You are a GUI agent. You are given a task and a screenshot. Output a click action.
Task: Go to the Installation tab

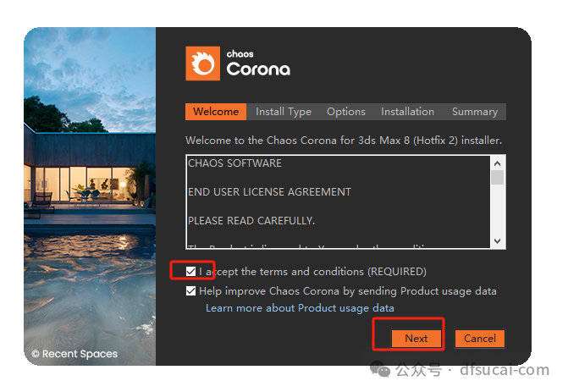(407, 112)
